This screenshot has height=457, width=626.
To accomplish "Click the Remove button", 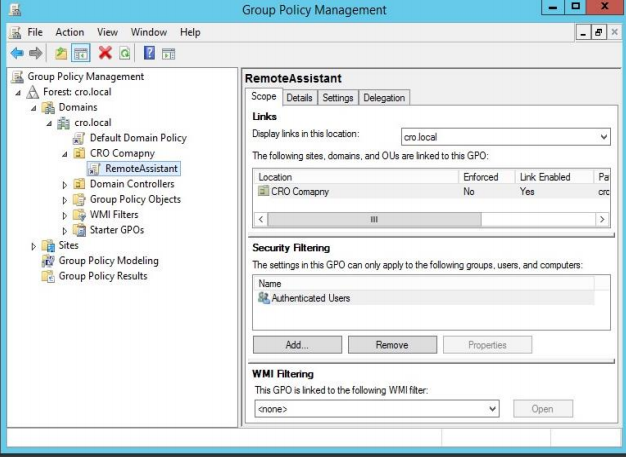I will pyautogui.click(x=392, y=345).
